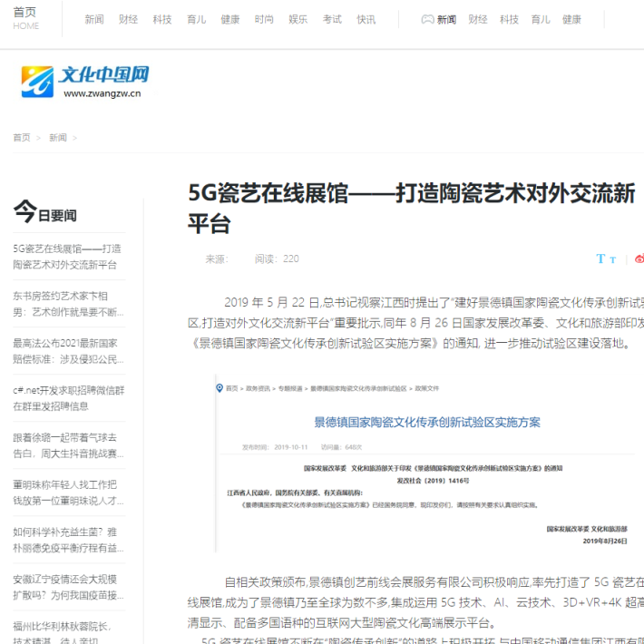Select 健康 in the right navigation group
The image size is (644, 644).
click(571, 19)
